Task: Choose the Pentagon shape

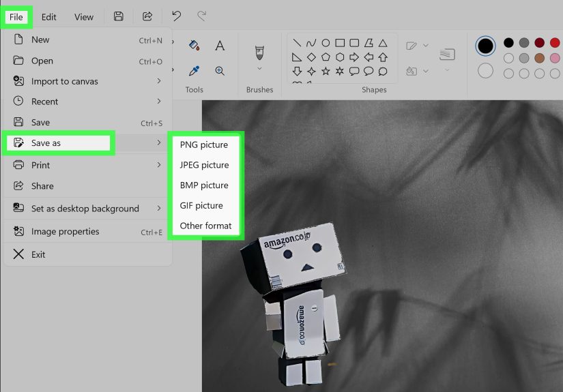Action: point(326,57)
